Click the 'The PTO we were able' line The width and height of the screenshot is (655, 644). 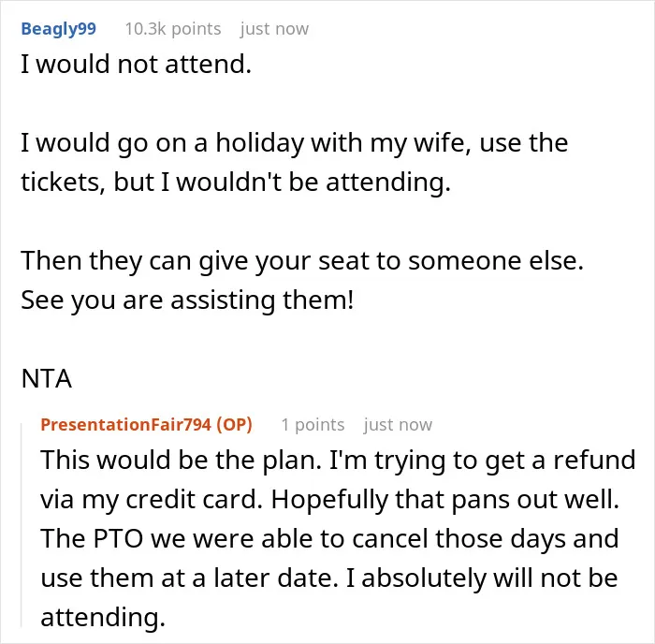[330, 538]
